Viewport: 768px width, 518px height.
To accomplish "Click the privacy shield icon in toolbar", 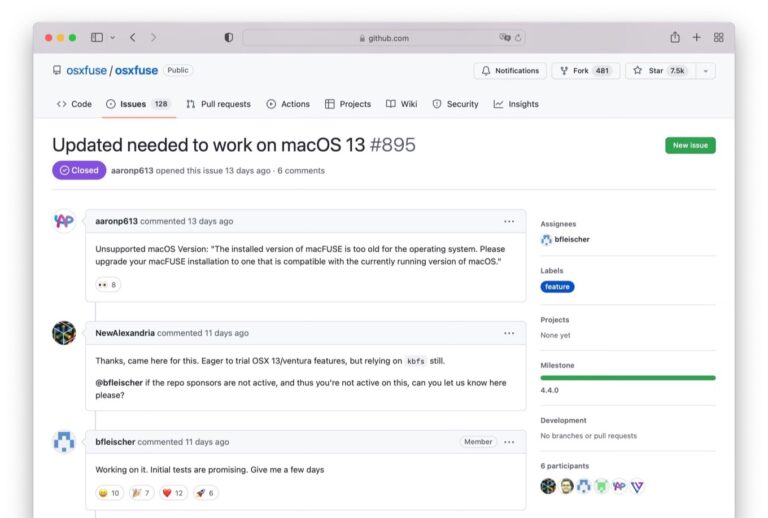I will pos(229,37).
